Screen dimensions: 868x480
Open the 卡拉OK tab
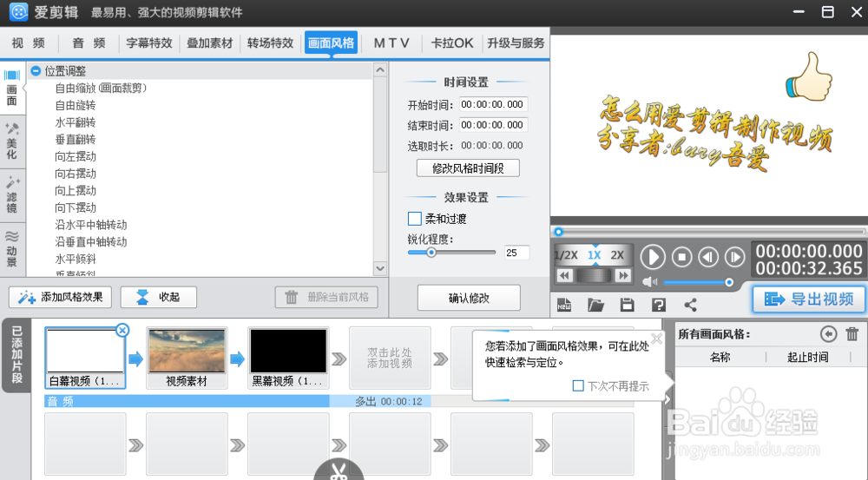coord(451,43)
